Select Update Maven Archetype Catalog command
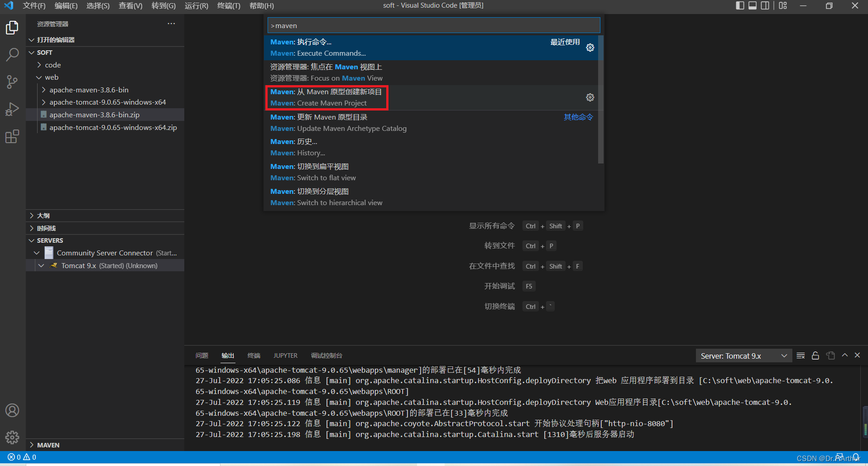 pyautogui.click(x=431, y=123)
